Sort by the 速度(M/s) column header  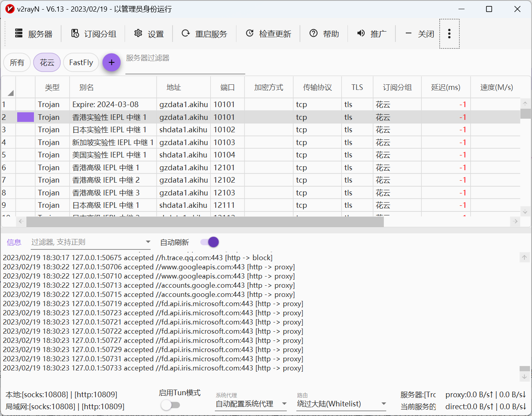tap(496, 87)
